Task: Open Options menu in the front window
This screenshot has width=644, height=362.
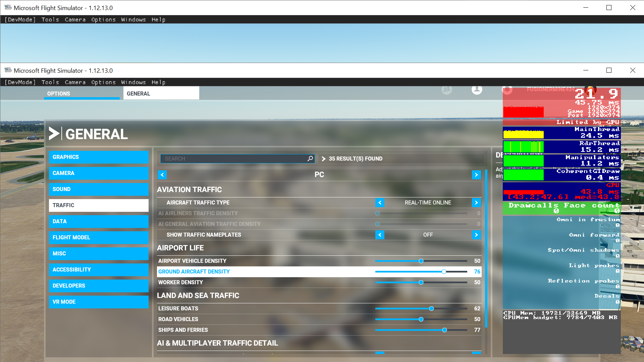Action: click(x=103, y=82)
